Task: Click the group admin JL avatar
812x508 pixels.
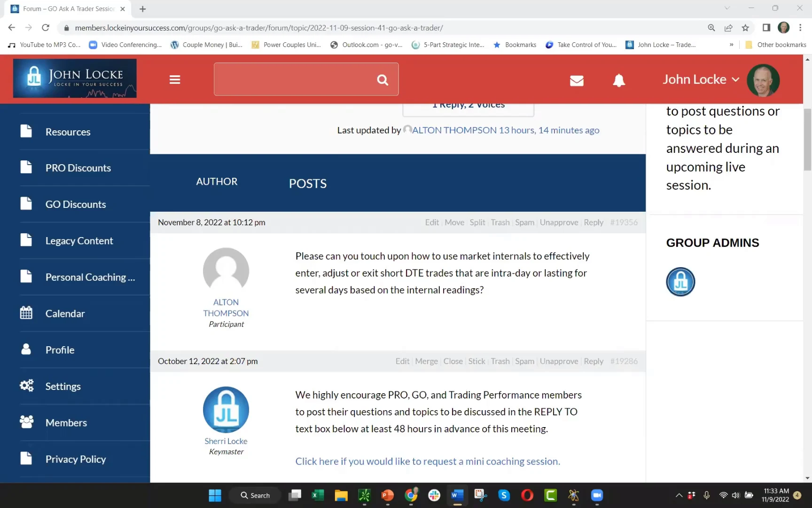Action: 680,282
